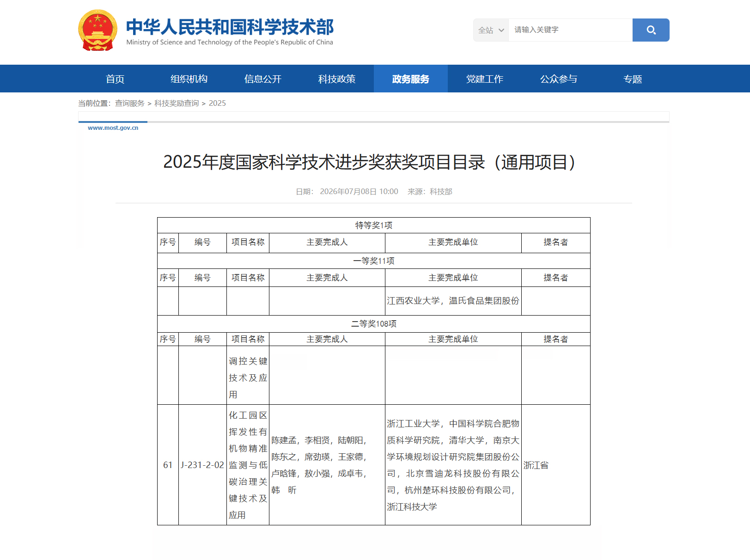Click the 二等奖108项 table heading
This screenshot has width=750, height=560.
374,323
